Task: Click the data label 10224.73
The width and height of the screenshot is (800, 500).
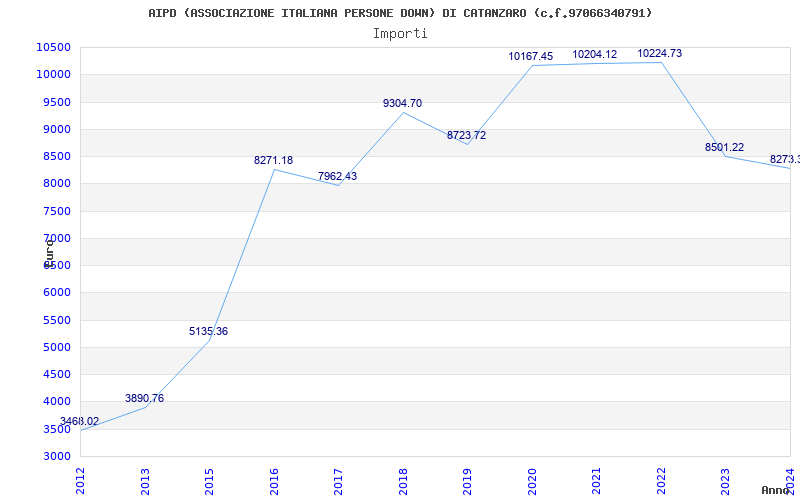Action: tap(660, 53)
